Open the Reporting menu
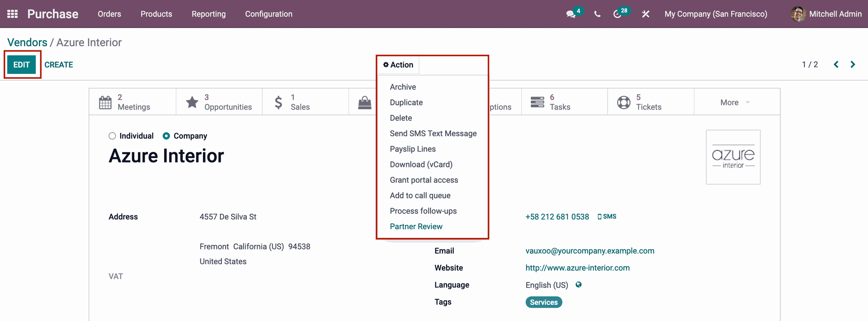 [x=208, y=14]
